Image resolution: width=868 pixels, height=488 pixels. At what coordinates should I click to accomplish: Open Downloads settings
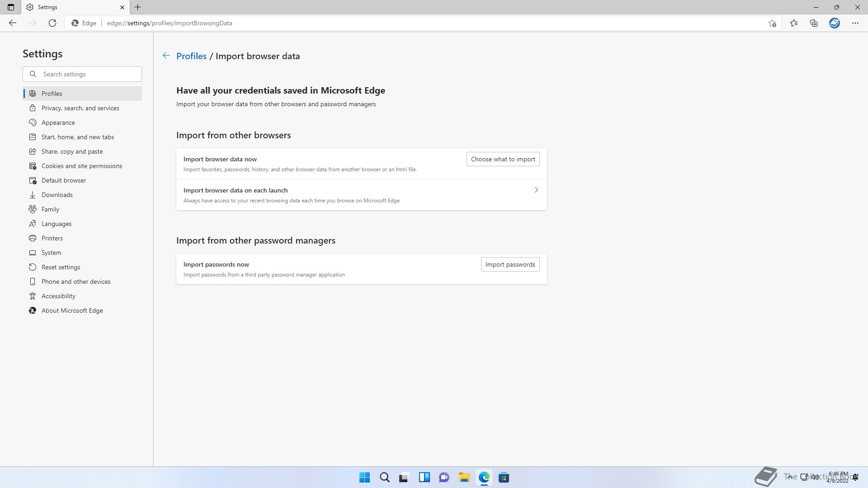[x=82, y=195]
